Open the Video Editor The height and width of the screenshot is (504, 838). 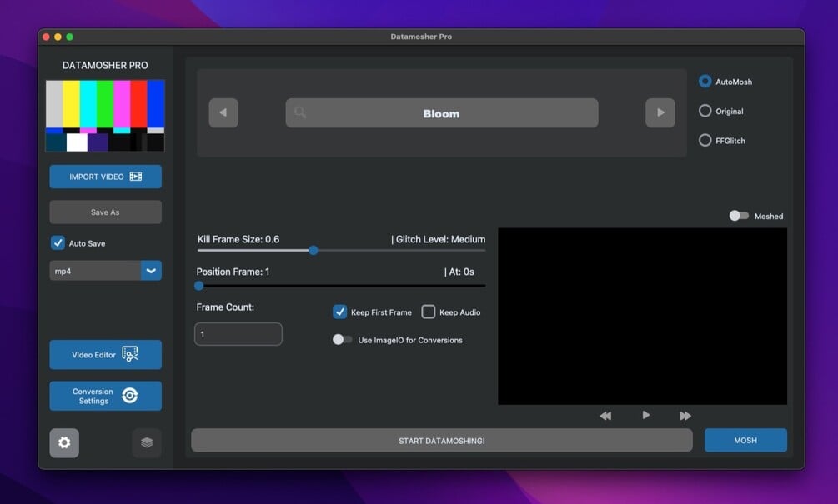[105, 355]
